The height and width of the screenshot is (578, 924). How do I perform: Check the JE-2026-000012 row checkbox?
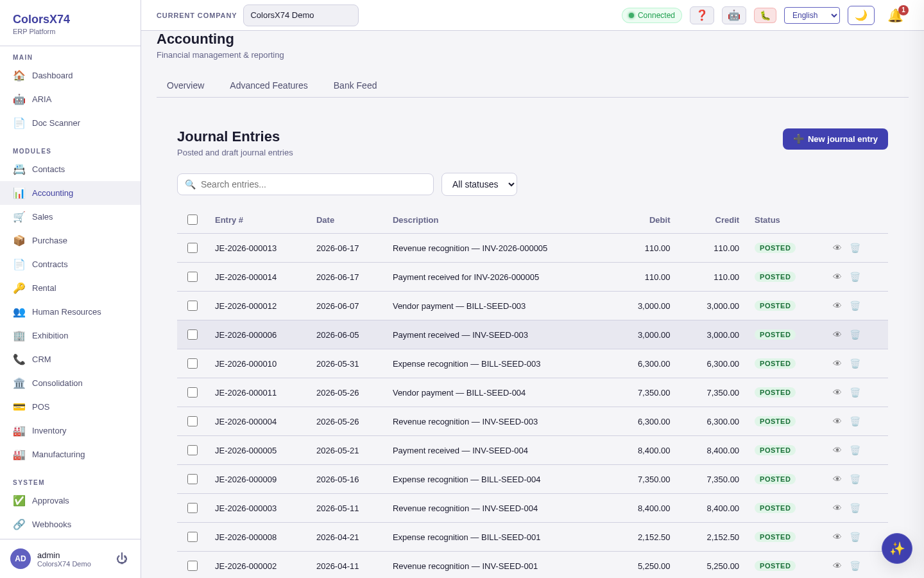(x=193, y=306)
